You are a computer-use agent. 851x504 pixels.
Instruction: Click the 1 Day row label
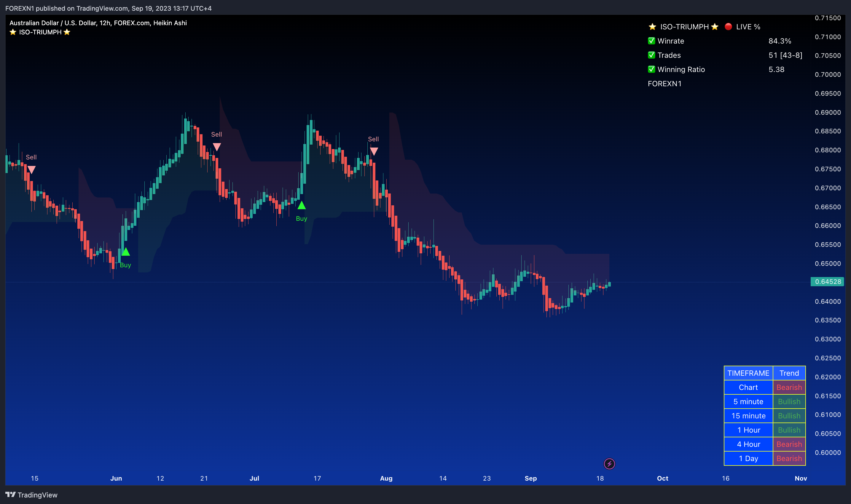[x=748, y=458]
